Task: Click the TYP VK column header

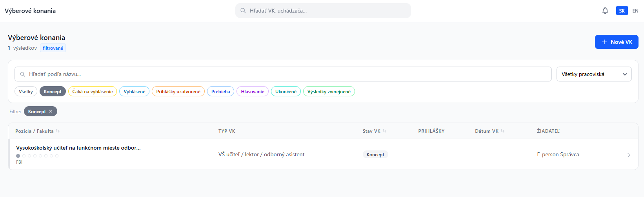Action: tap(227, 131)
